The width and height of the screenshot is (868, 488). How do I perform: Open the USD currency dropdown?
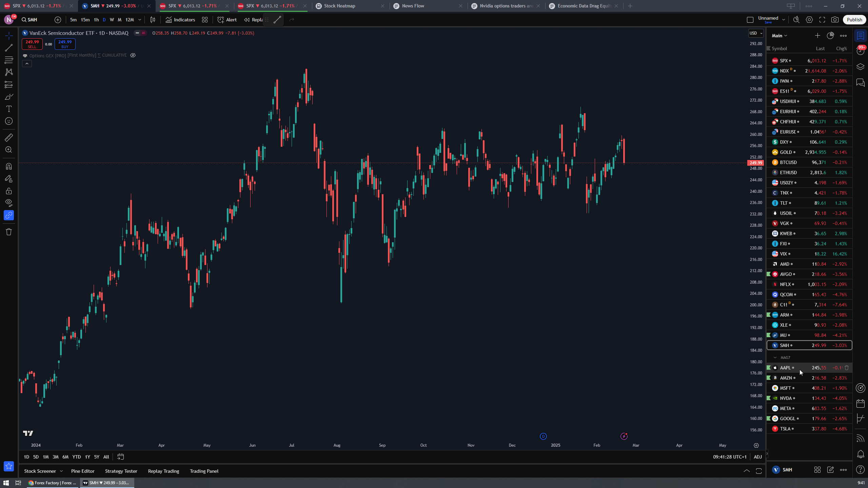[x=756, y=33]
